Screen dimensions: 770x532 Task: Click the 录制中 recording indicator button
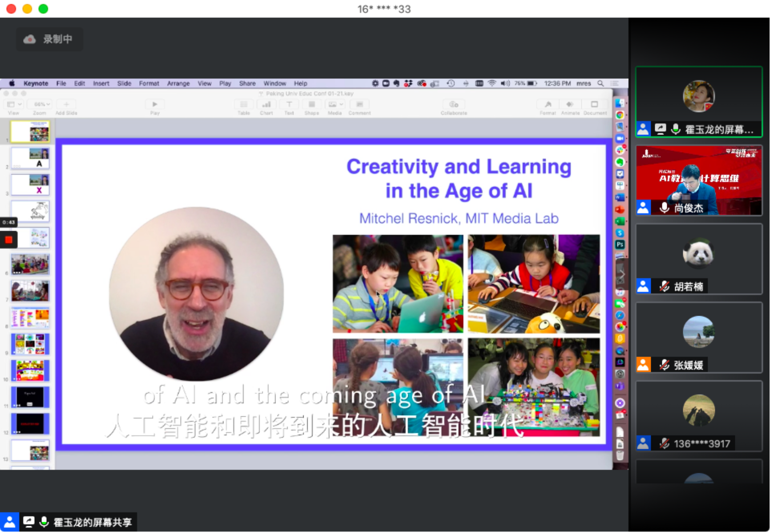point(49,39)
